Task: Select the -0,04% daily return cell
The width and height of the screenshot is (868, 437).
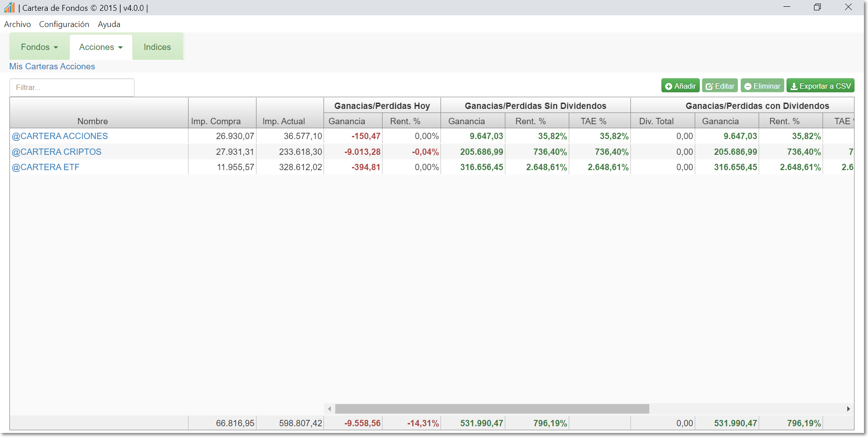Action: [x=412, y=152]
